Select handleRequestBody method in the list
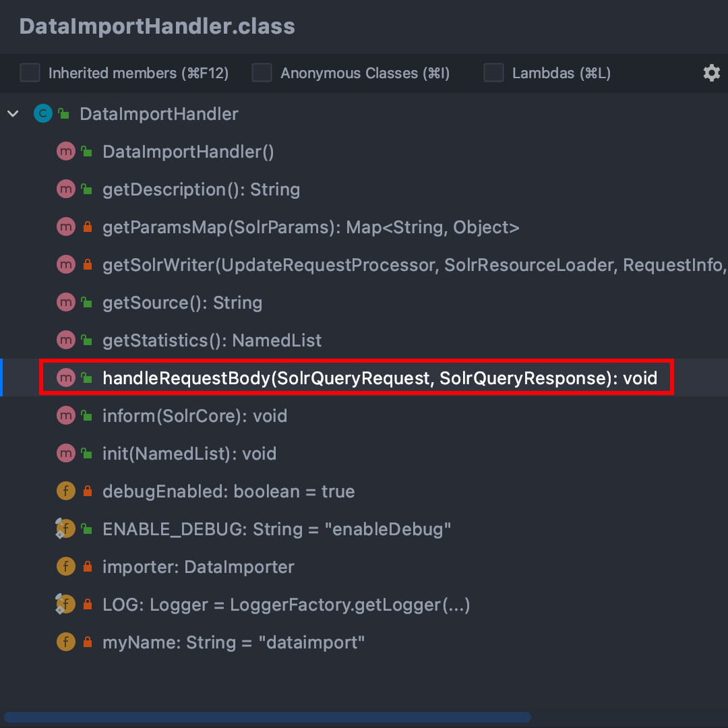 click(x=380, y=378)
